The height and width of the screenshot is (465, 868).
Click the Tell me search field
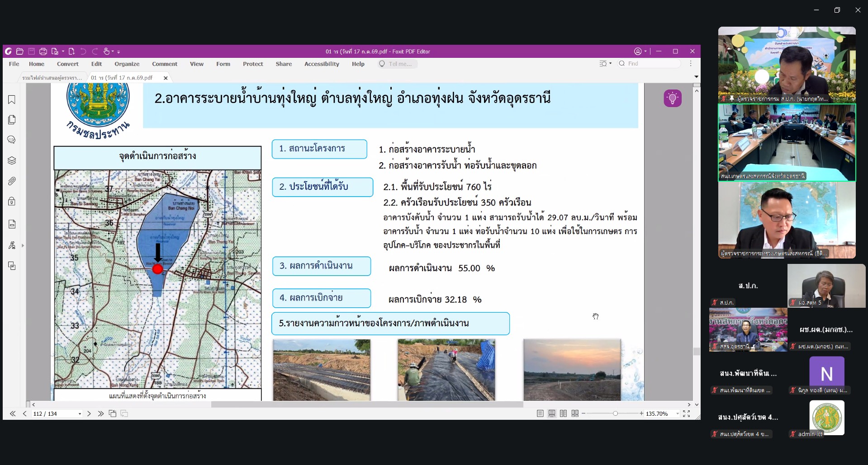(x=398, y=64)
